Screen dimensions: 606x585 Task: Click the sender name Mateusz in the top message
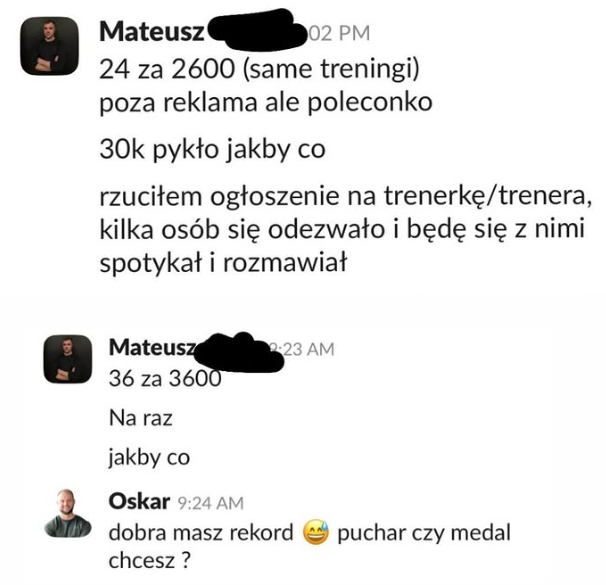point(152,32)
